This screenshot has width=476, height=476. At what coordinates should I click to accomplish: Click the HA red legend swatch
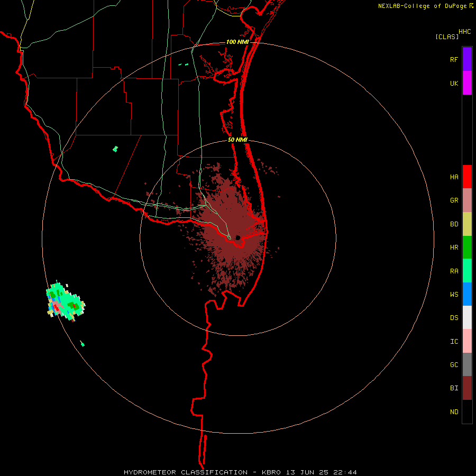(x=467, y=177)
